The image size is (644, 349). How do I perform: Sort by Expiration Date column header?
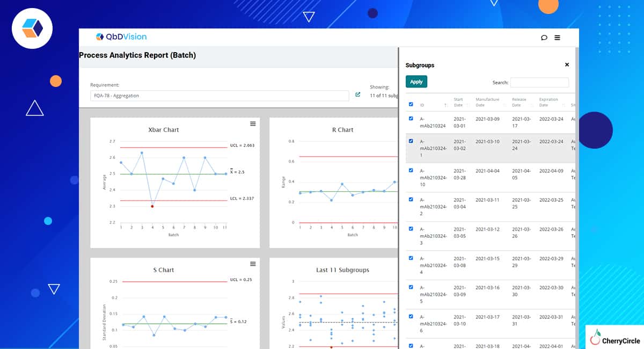pos(548,102)
